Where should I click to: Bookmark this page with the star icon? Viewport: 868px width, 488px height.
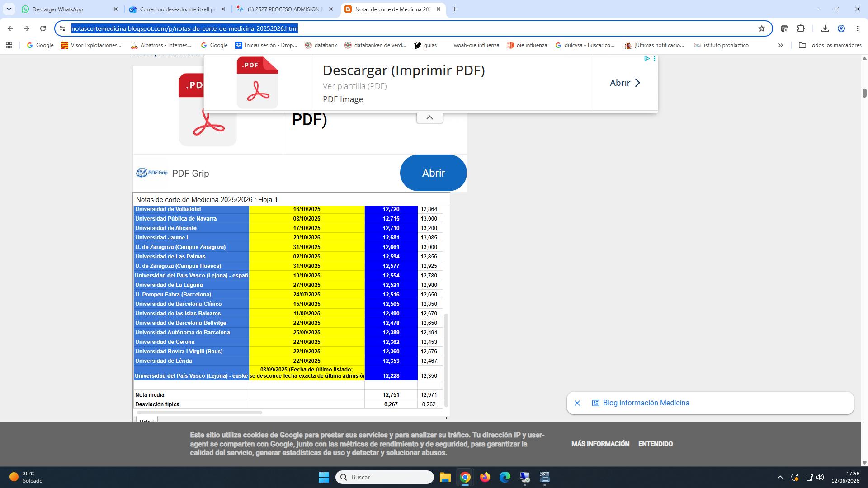[762, 28]
